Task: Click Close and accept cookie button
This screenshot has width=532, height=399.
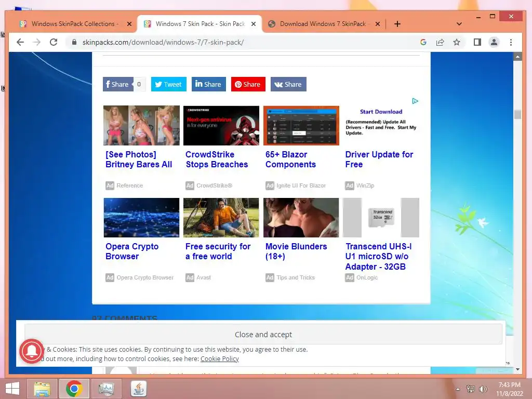Action: (263, 335)
